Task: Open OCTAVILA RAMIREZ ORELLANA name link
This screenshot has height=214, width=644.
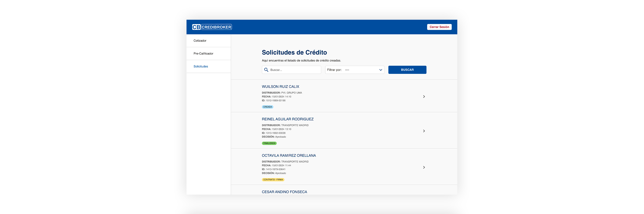Action: [289, 155]
